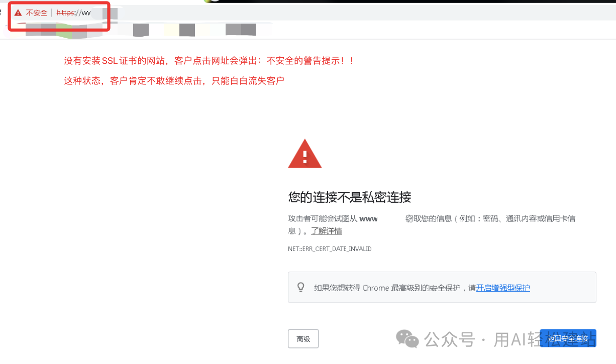Screen dimensions: 616x364
Task: Focus the empty area of the address bar
Action: click(x=352, y=13)
